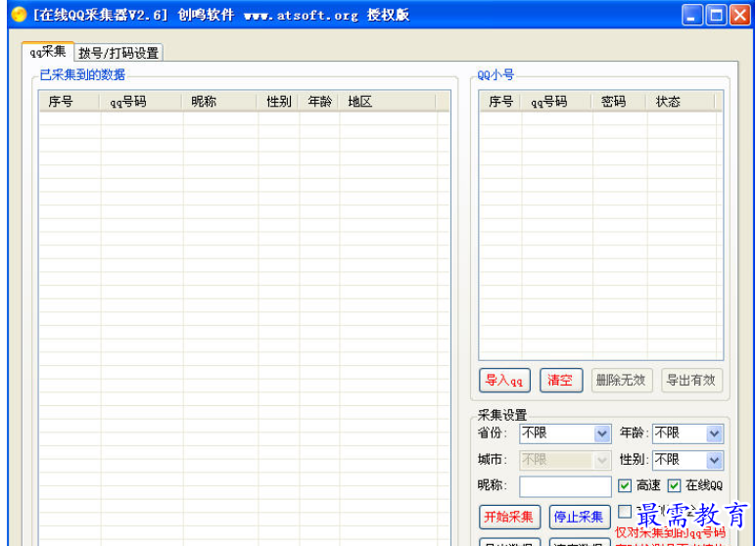Screen dimensions: 756x546
Task: Click 年龄 column header in collected data table
Action: (318, 102)
